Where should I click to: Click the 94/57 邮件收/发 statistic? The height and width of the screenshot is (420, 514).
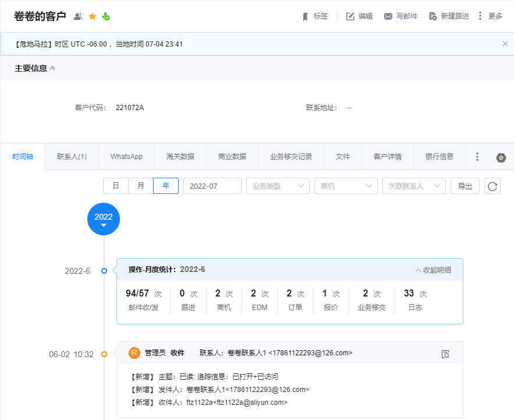click(x=144, y=300)
